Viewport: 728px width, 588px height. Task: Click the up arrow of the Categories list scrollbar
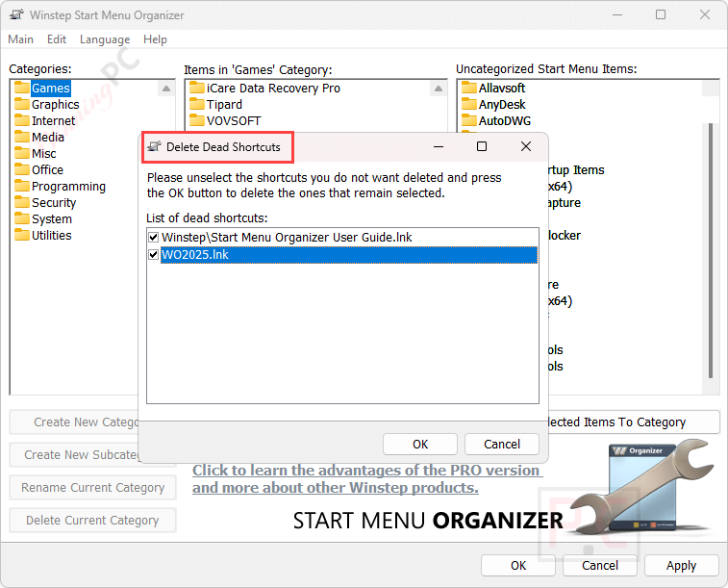point(166,89)
